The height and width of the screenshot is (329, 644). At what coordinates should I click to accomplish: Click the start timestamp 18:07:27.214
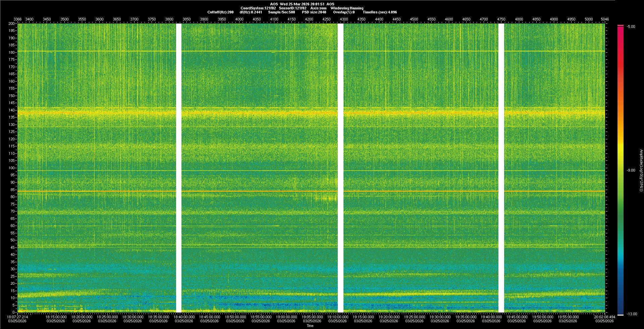[x=18, y=317]
